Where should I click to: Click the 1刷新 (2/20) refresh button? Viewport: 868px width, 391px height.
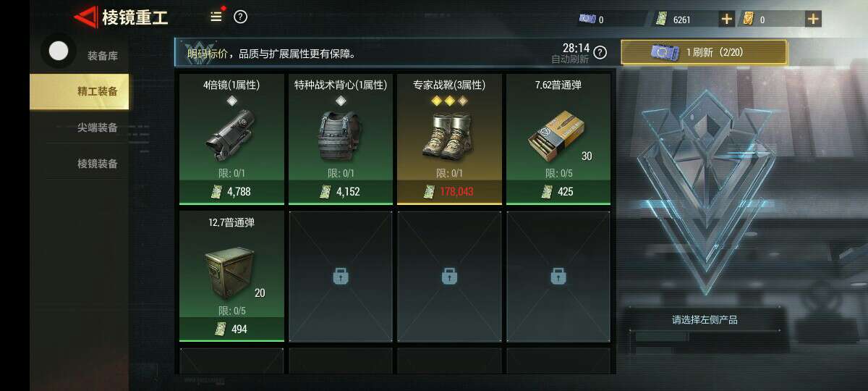pos(705,52)
